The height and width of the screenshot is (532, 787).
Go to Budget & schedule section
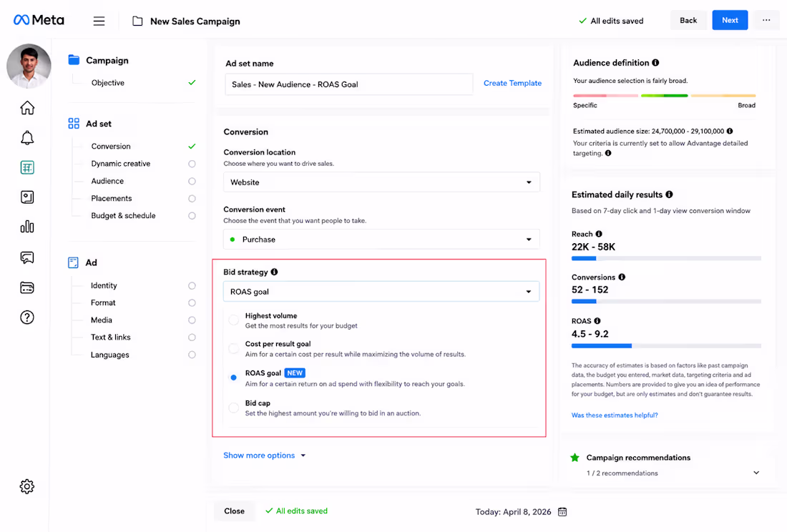123,216
